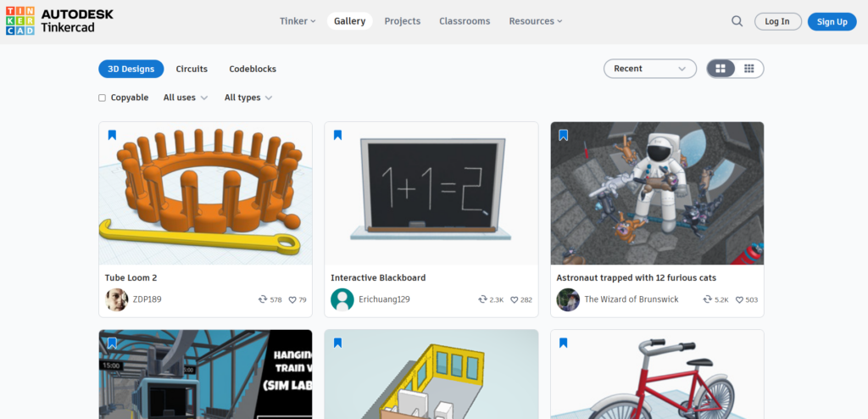Switch to the Circuits tab
The height and width of the screenshot is (419, 868).
point(192,69)
